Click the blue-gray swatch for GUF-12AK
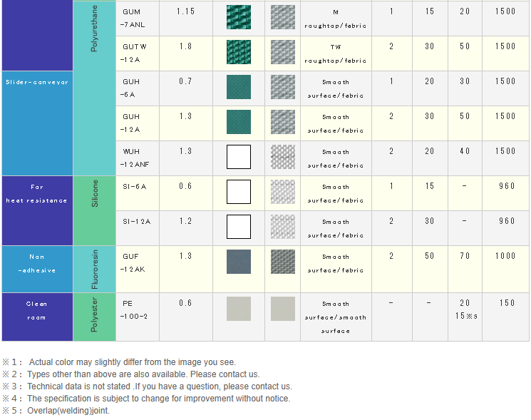 (239, 262)
